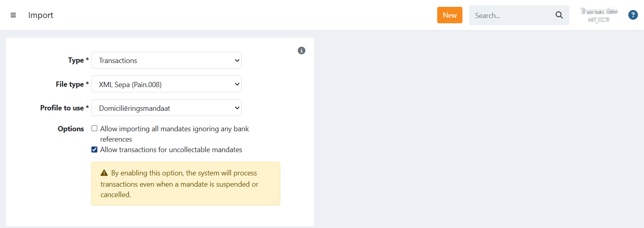Click the 'Options' field label
Screen dimensions: 644x228
71,129
